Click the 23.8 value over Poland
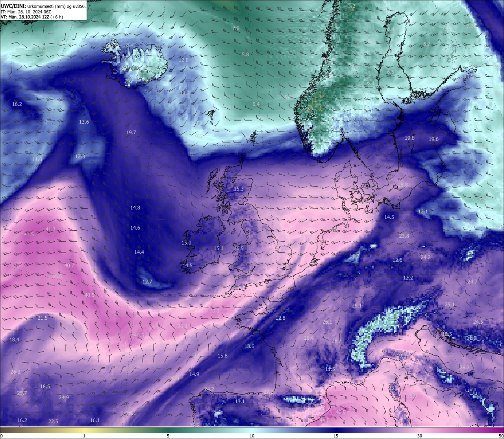504x439 pixels. point(404,236)
